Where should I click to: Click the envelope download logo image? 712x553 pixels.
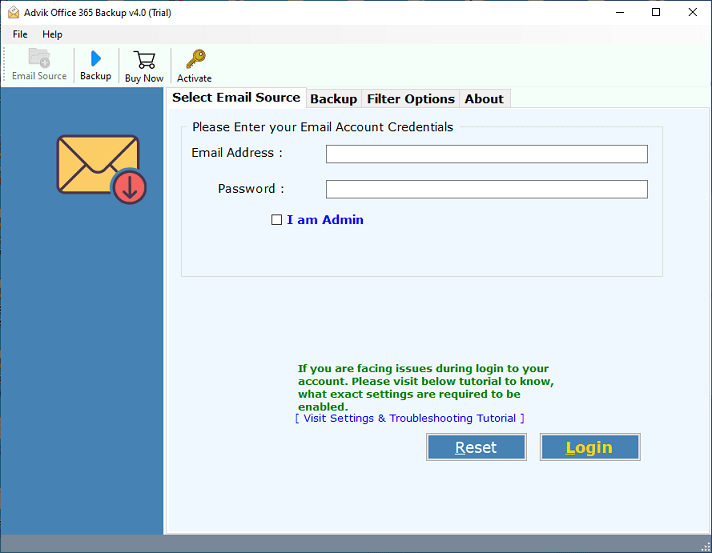click(101, 169)
